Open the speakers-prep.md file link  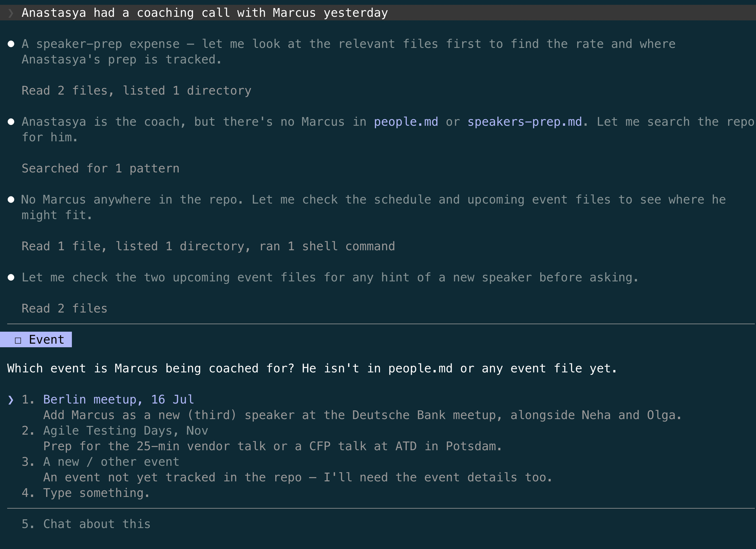pyautogui.click(x=524, y=122)
